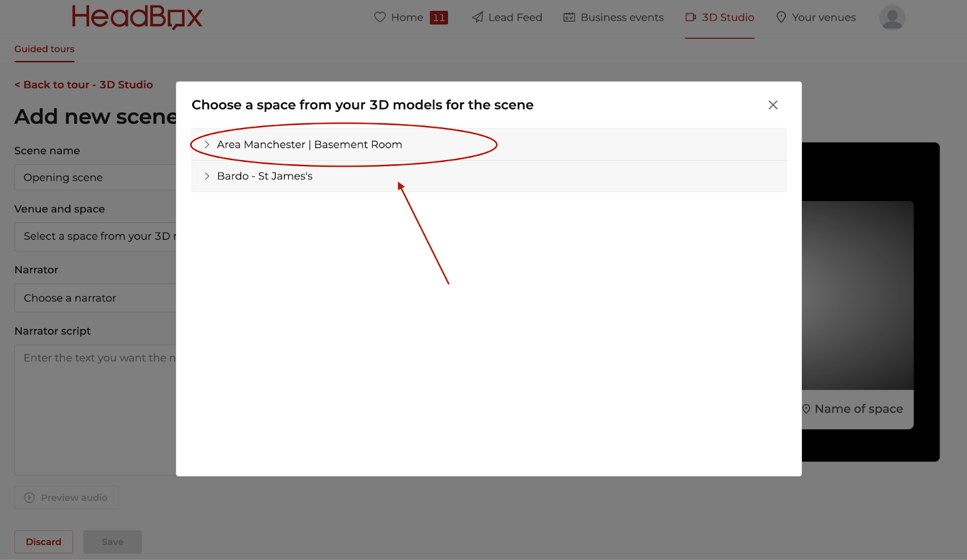Viewport: 967px width, 560px height.
Task: Click the heart icon next to Home
Action: [380, 17]
